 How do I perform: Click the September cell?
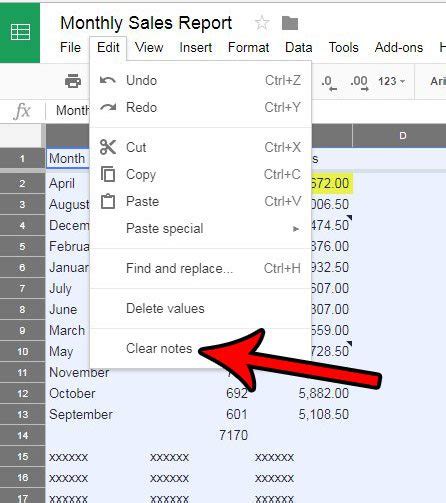point(97,415)
